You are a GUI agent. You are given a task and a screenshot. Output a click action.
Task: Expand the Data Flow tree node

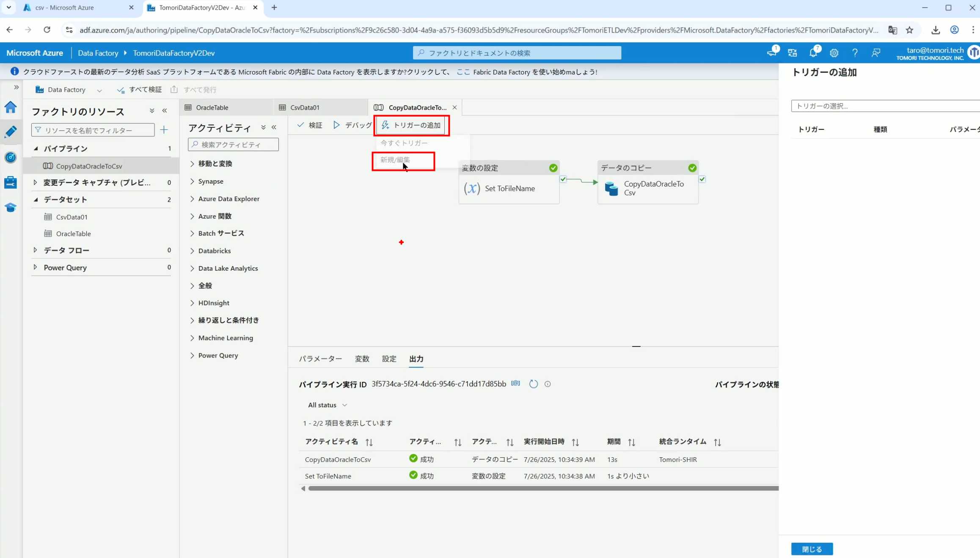click(36, 250)
